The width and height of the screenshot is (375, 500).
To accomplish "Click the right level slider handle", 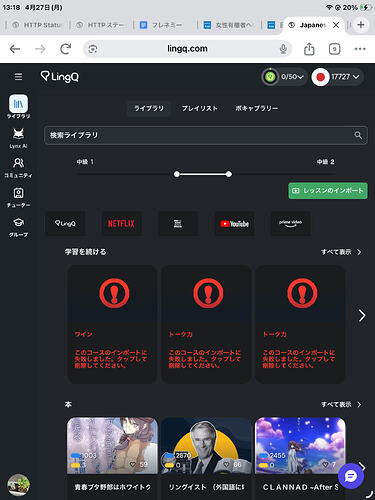I will click(229, 174).
